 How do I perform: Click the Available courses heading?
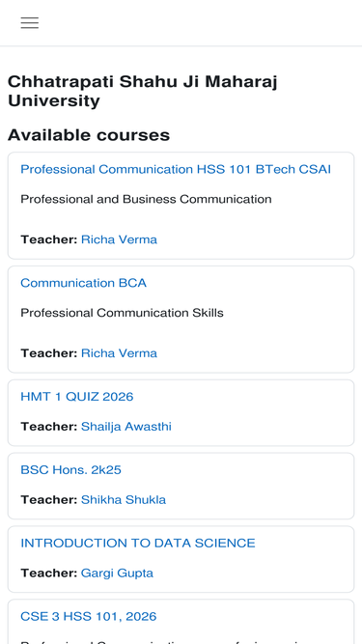pyautogui.click(x=89, y=135)
